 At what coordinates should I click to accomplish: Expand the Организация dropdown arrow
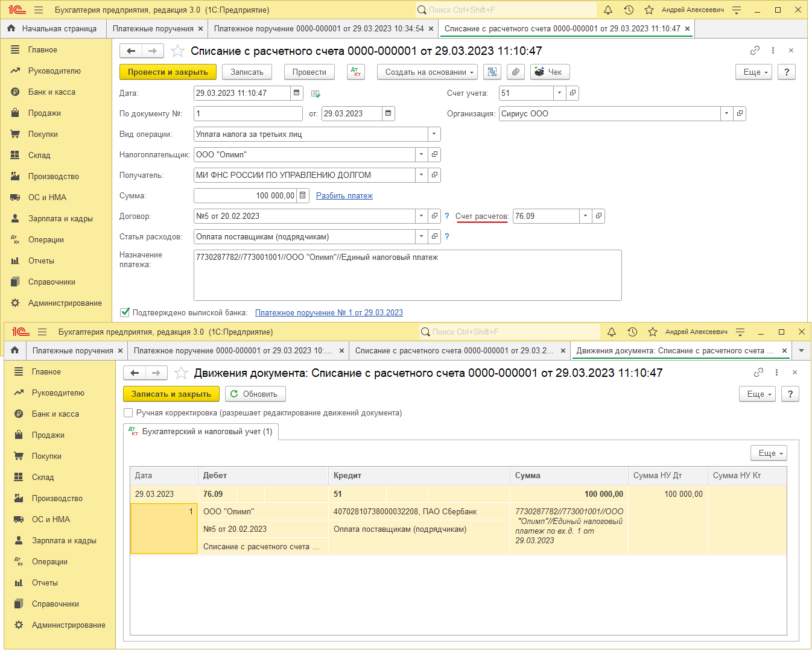pos(727,113)
